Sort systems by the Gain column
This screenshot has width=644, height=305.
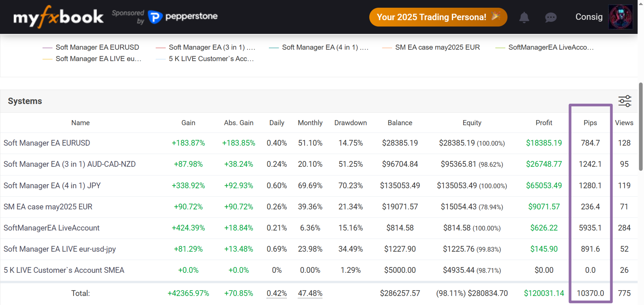[188, 123]
